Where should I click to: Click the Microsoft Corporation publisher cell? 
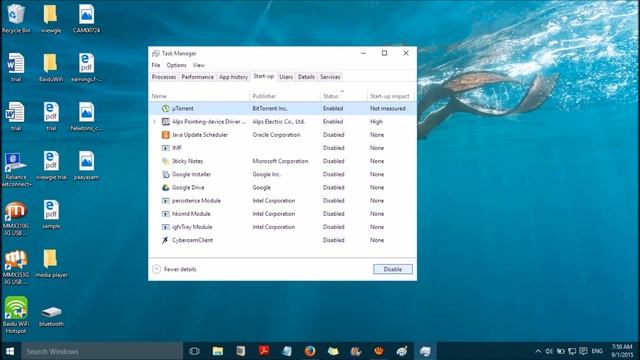point(280,161)
